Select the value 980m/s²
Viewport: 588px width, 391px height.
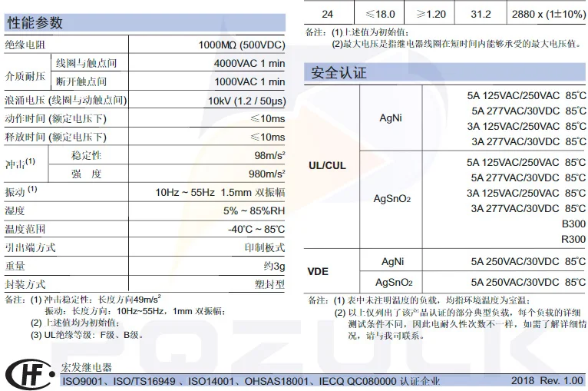pos(266,174)
